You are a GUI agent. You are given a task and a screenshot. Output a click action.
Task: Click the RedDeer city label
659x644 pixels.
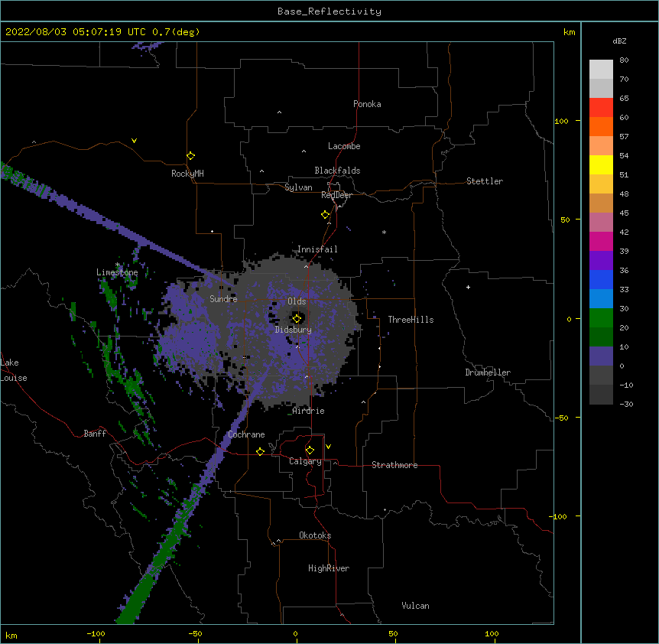pos(336,195)
